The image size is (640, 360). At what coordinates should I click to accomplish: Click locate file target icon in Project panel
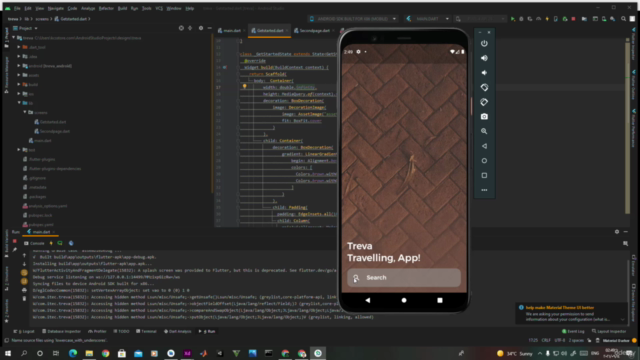point(181,28)
